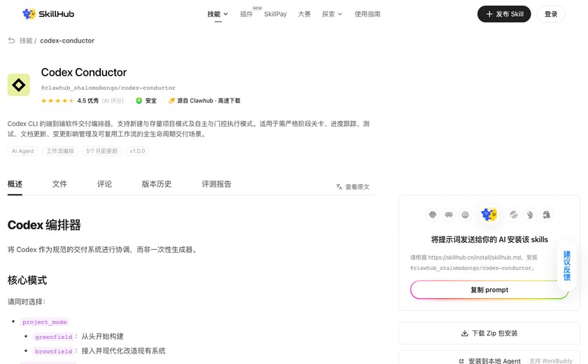
Task: Select the colorful SkillHub agent icon
Action: (x=489, y=214)
